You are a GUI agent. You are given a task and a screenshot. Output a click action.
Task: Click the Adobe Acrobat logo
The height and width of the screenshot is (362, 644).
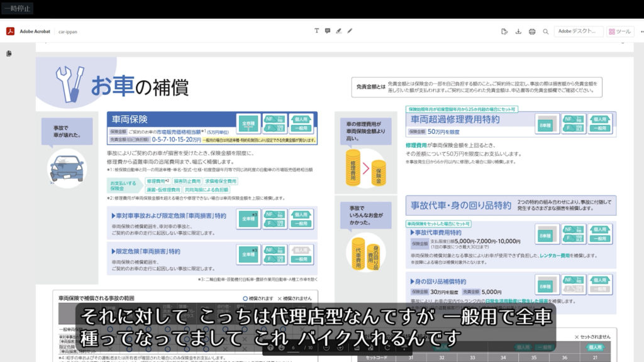10,31
